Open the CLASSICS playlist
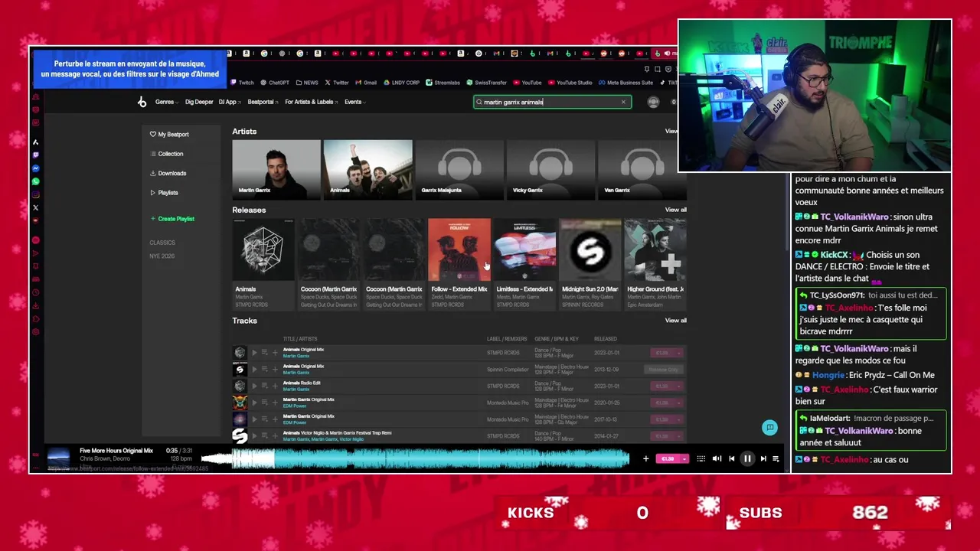Screen dimensions: 980x551 (x=162, y=243)
